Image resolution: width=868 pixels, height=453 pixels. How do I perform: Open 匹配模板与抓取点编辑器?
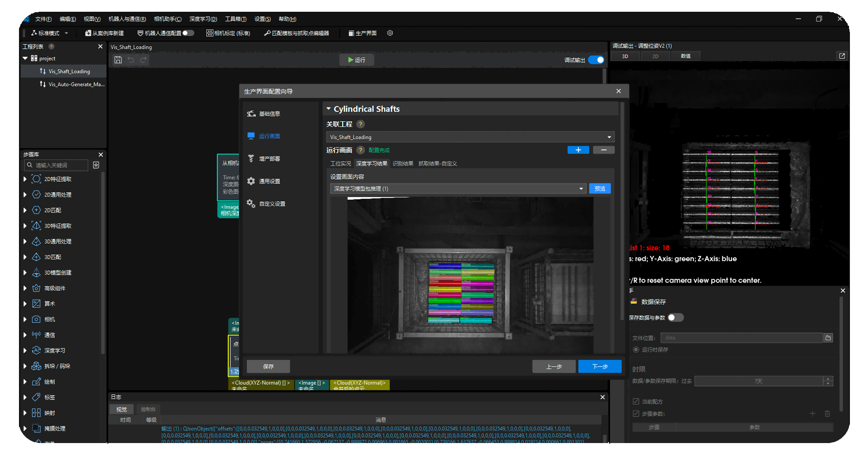(297, 33)
